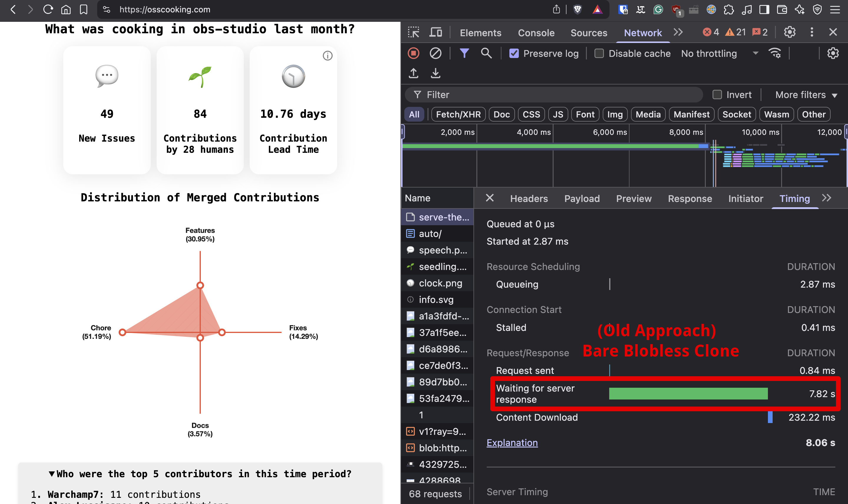The image size is (848, 504).
Task: Share the page via the share icon
Action: pos(556,9)
